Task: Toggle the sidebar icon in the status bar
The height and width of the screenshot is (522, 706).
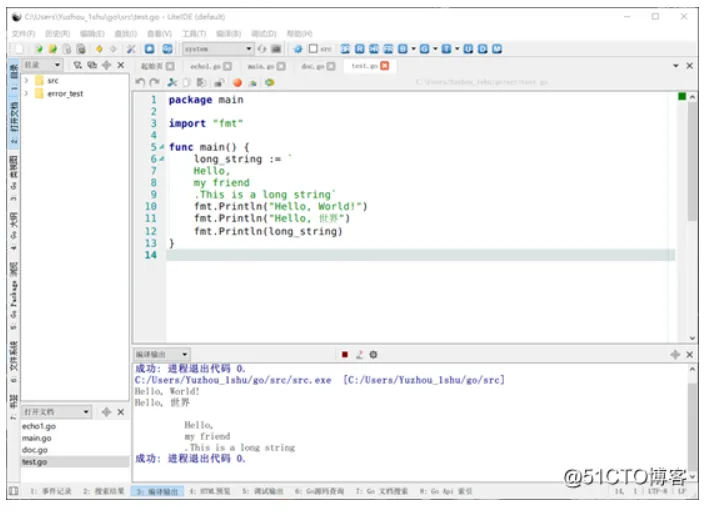Action: point(14,491)
